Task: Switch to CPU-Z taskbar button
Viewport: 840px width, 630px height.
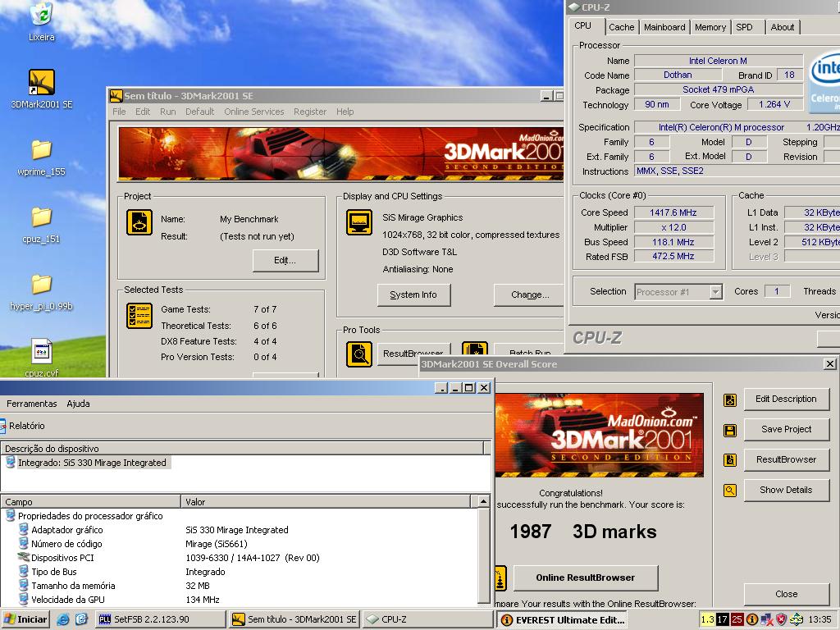Action: tap(427, 619)
